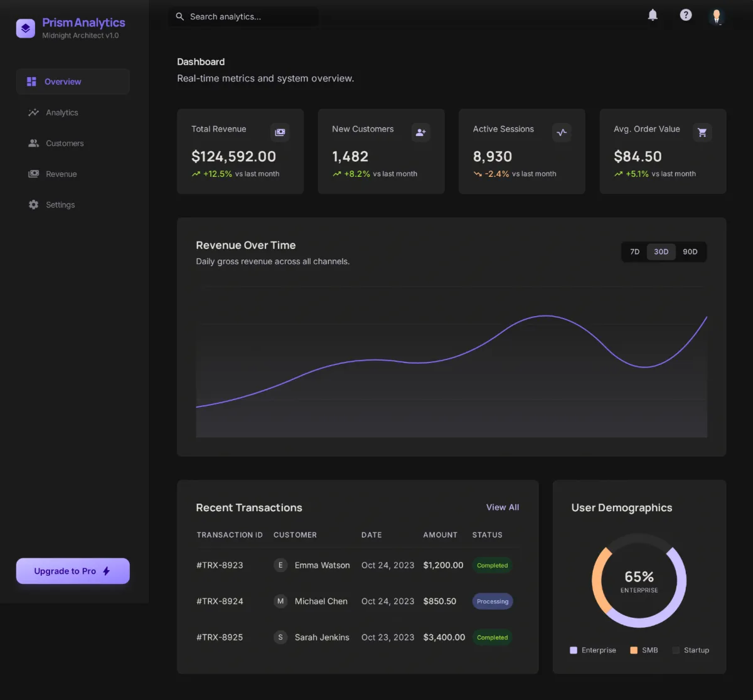Viewport: 753px width, 700px height.
Task: Open the Customers menu item
Action: pos(73,143)
